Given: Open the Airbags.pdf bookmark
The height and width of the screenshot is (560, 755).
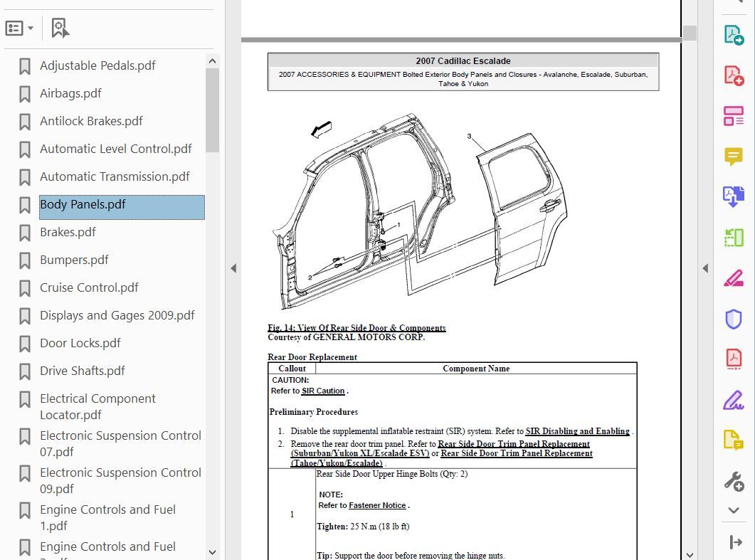Looking at the screenshot, I should tap(70, 93).
